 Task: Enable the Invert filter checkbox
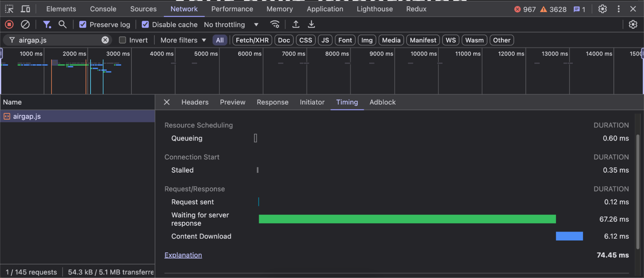click(x=122, y=40)
